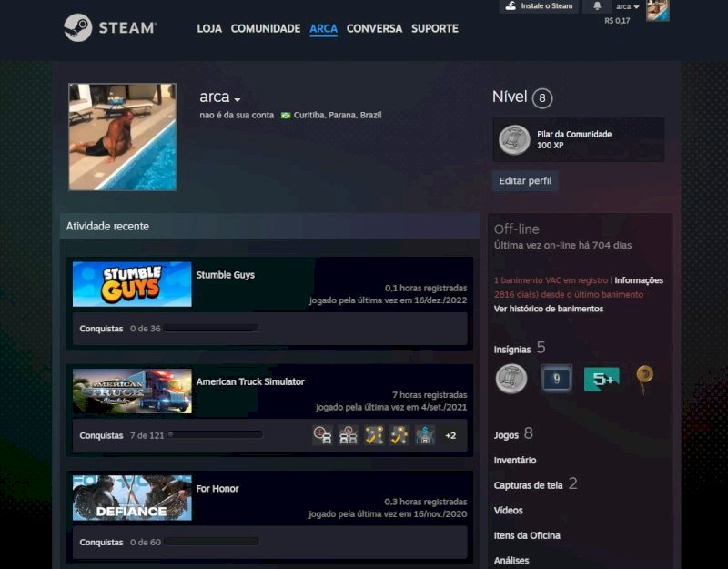Click Conquistas 0 de 36 text

[x=120, y=329]
